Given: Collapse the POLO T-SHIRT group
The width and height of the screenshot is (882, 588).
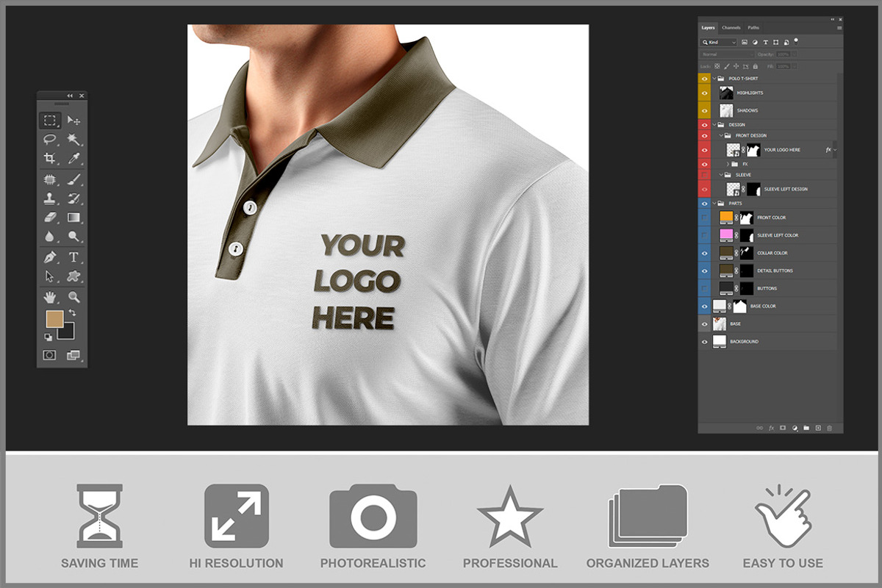Looking at the screenshot, I should (714, 78).
